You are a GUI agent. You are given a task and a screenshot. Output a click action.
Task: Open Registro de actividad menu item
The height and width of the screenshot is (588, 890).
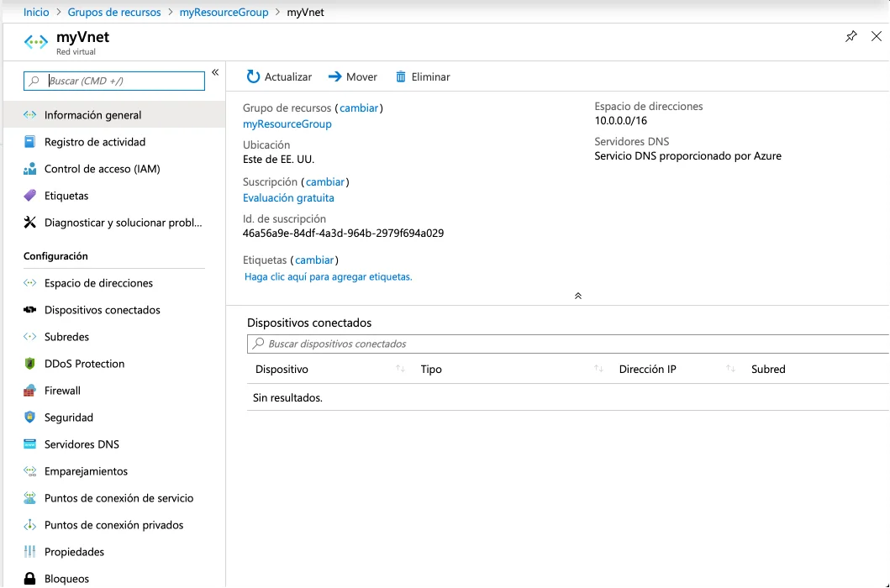click(x=114, y=142)
